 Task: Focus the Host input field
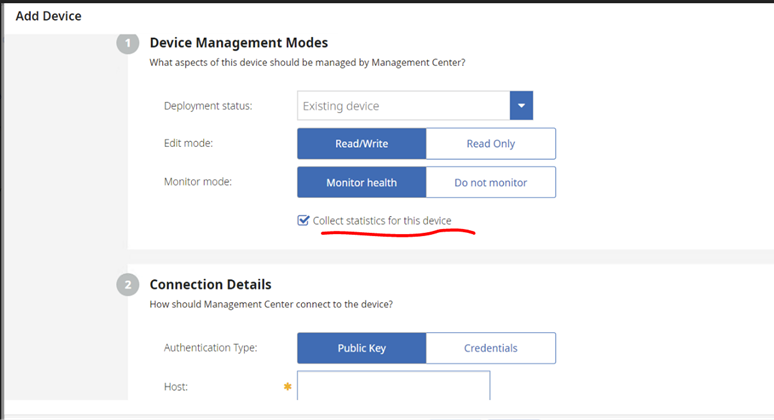click(x=393, y=386)
